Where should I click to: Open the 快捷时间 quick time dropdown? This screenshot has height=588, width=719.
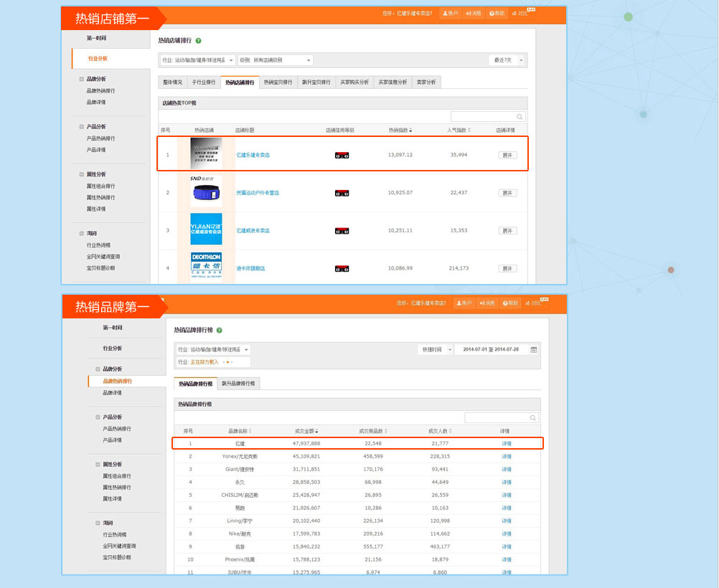pyautogui.click(x=435, y=350)
